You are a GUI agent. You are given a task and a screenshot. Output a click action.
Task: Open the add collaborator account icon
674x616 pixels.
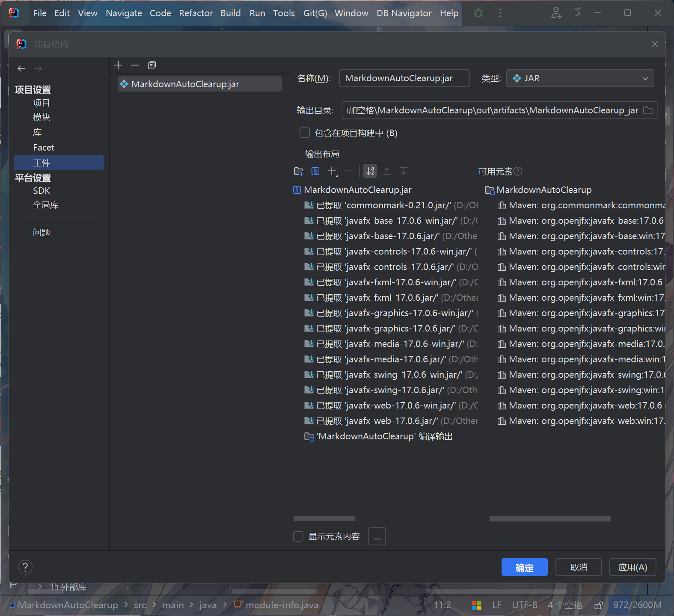tap(556, 13)
